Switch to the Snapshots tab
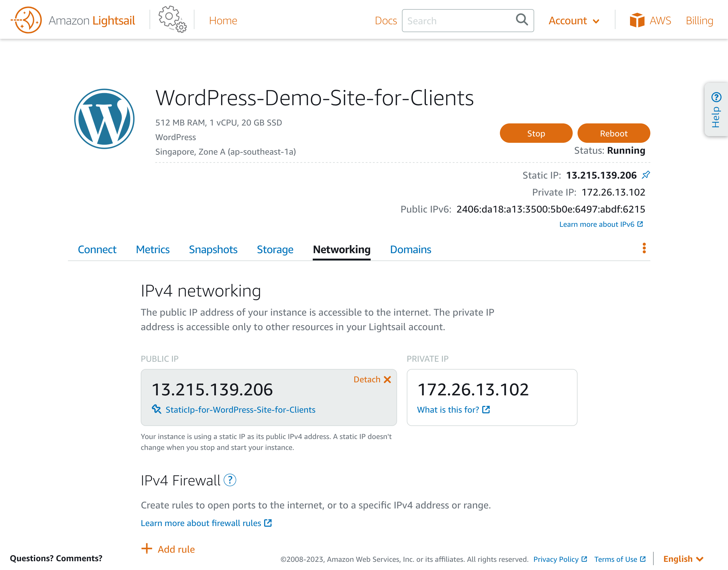The image size is (728, 570). click(x=213, y=249)
